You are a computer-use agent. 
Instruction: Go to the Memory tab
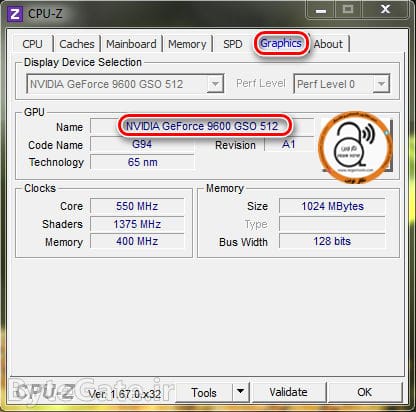coord(187,44)
